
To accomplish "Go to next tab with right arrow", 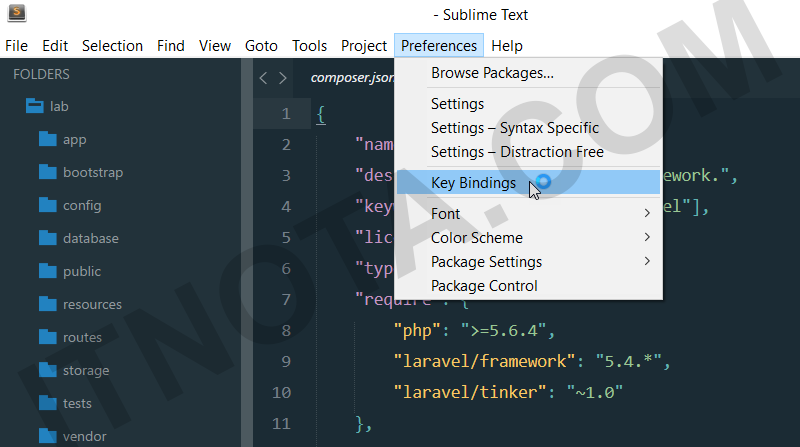I will coord(283,78).
